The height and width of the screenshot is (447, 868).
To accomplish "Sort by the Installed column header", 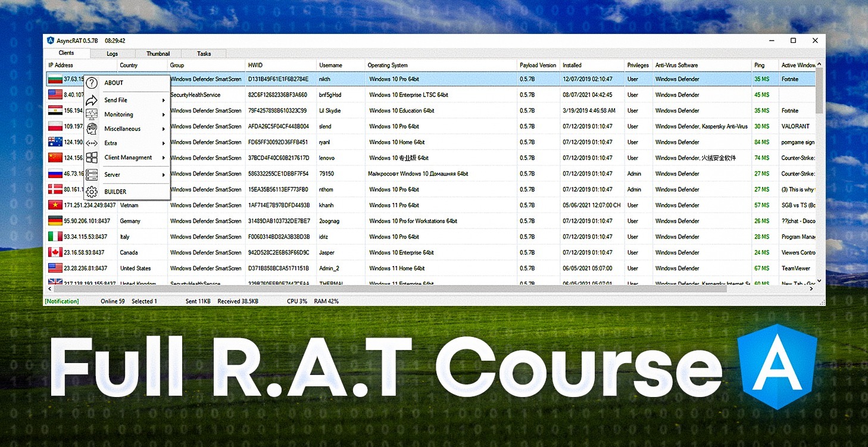I will coord(592,65).
